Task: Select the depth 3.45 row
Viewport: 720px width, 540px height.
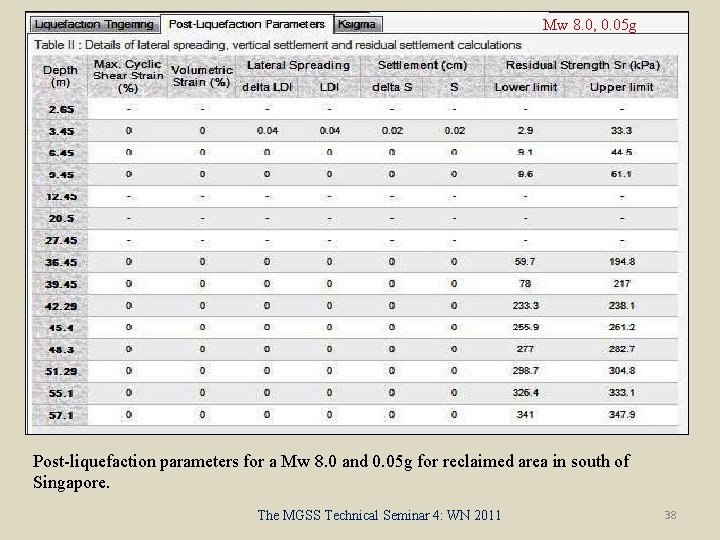Action: point(355,131)
